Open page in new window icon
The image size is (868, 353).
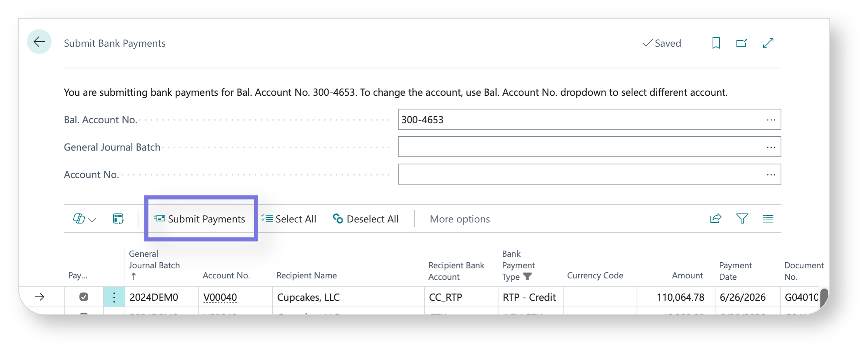(x=742, y=43)
